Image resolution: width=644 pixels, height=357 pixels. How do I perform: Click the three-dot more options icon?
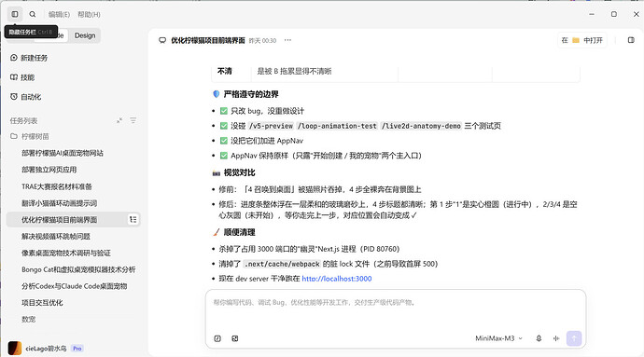(x=287, y=40)
